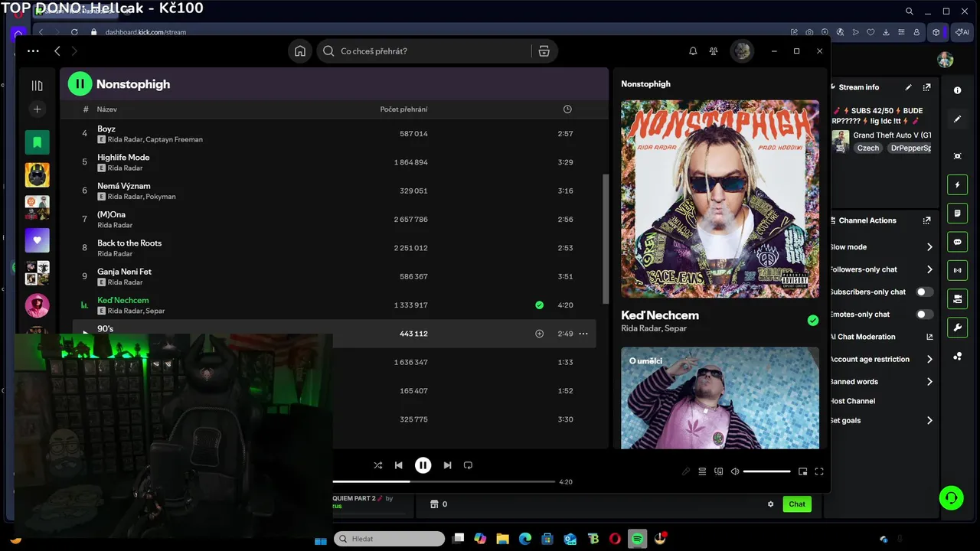
Task: Pop out Stream info panel
Action: [926, 87]
